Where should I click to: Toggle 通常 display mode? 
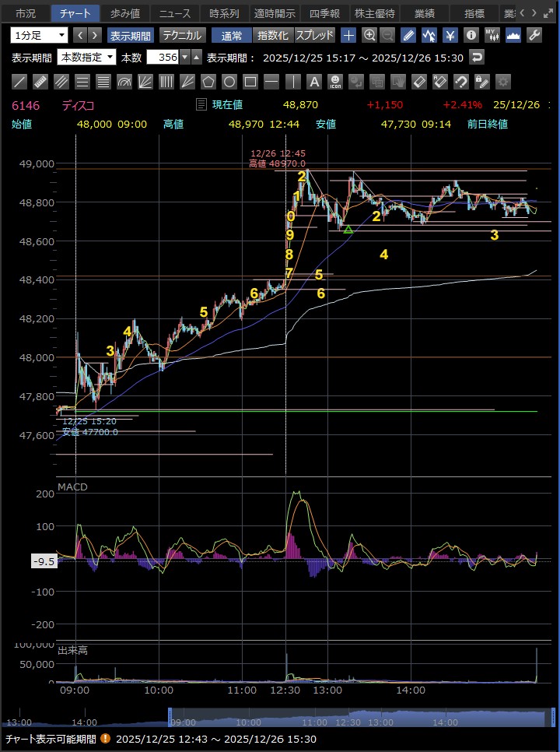click(231, 35)
